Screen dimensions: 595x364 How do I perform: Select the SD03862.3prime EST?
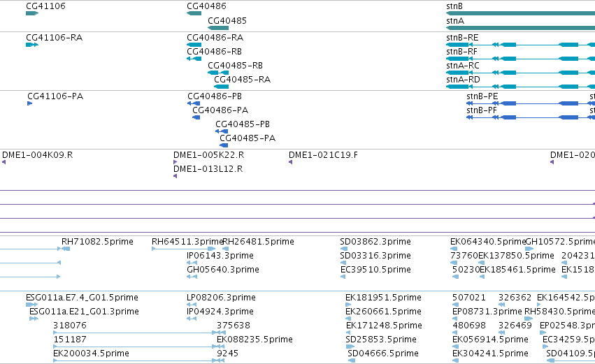tap(344, 249)
